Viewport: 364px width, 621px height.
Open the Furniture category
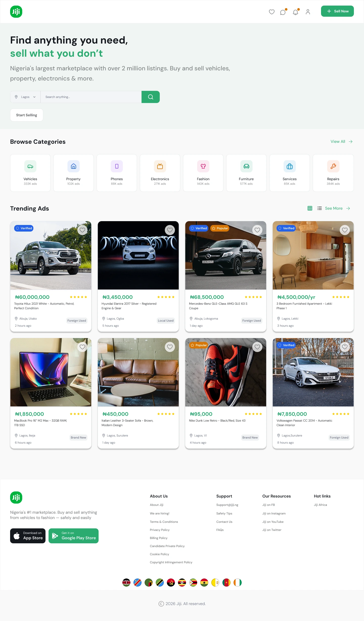pyautogui.click(x=246, y=173)
